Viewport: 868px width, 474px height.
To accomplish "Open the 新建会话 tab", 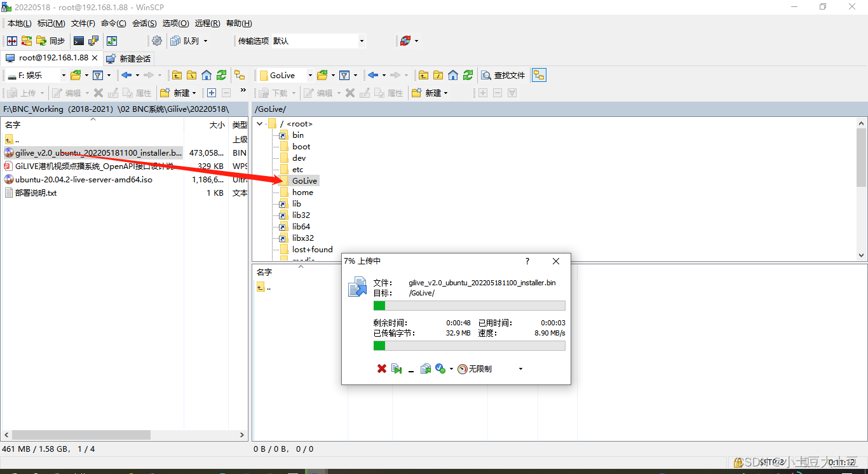I will coord(129,58).
